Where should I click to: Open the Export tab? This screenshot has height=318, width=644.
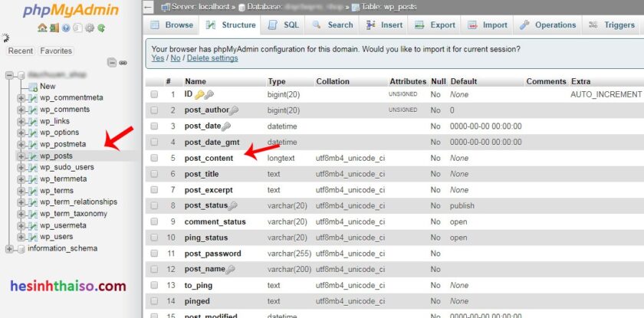pos(435,25)
